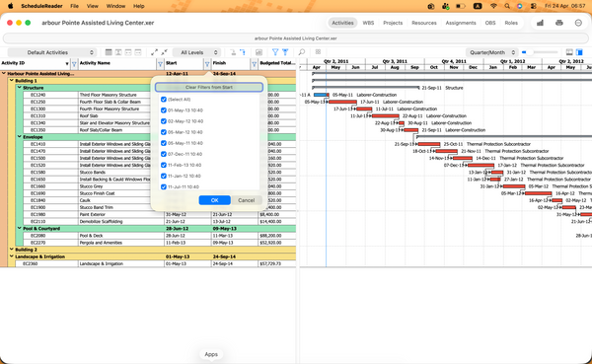Switch to the OBS tab

tap(490, 23)
